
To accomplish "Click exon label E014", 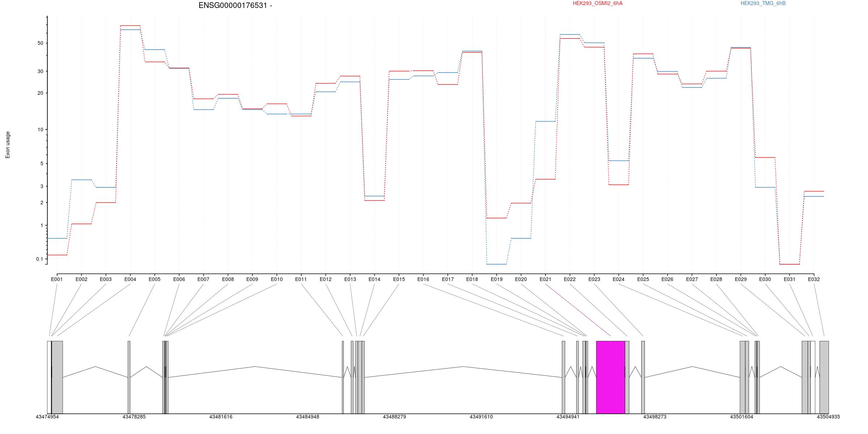I will 374,279.
